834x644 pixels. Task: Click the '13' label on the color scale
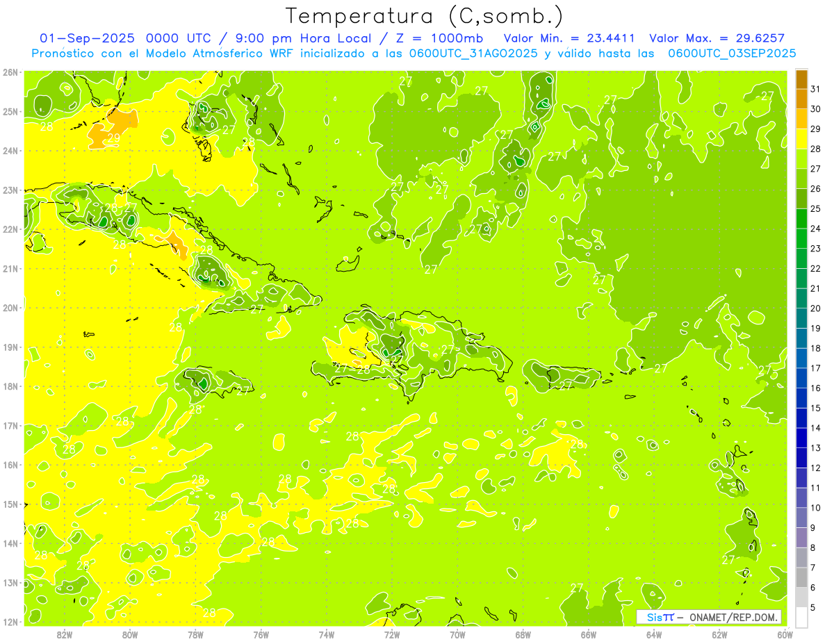(x=816, y=448)
